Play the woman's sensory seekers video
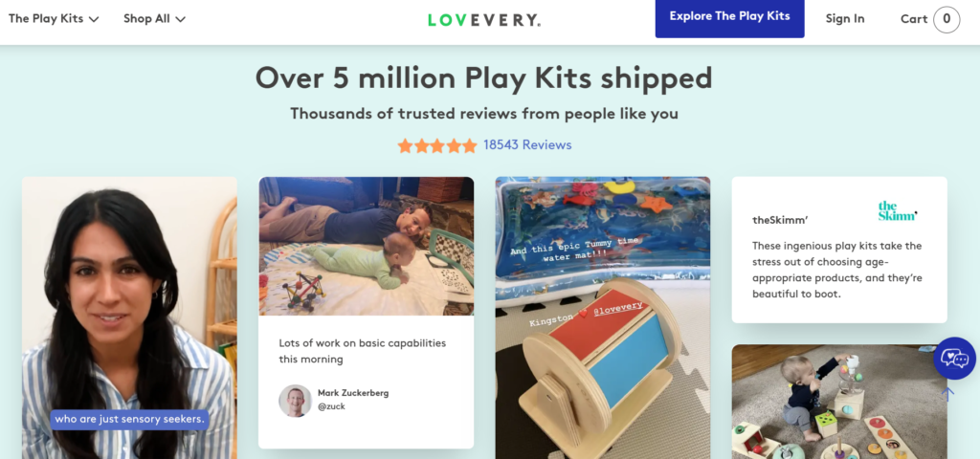This screenshot has width=980, height=459. coord(129,317)
